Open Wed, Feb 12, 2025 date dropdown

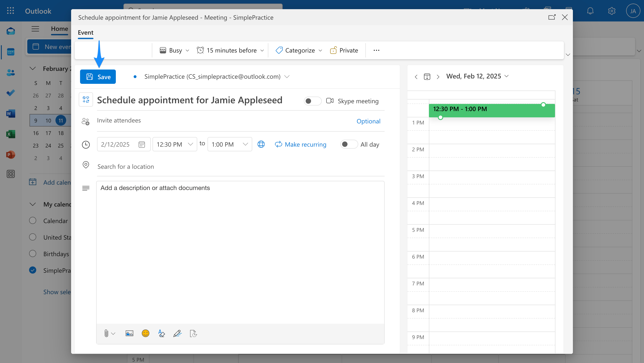(477, 76)
